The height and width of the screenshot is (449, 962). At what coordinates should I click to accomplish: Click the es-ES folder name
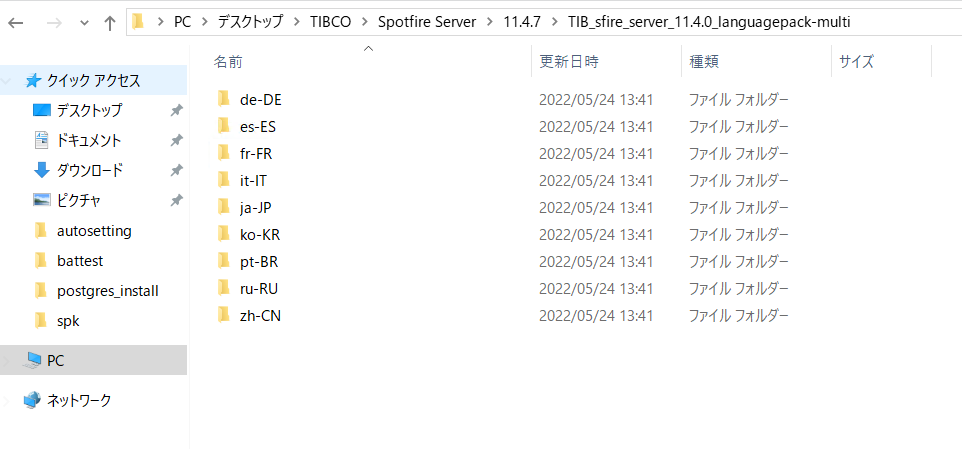(x=258, y=127)
